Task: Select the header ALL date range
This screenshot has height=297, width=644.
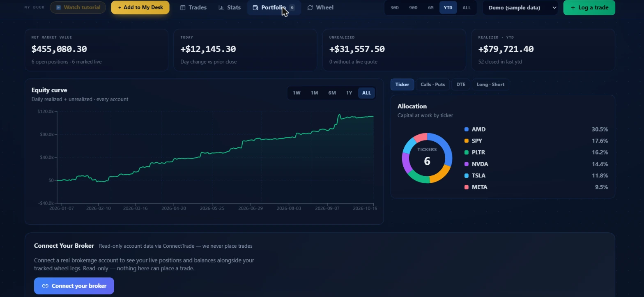Action: point(467,7)
